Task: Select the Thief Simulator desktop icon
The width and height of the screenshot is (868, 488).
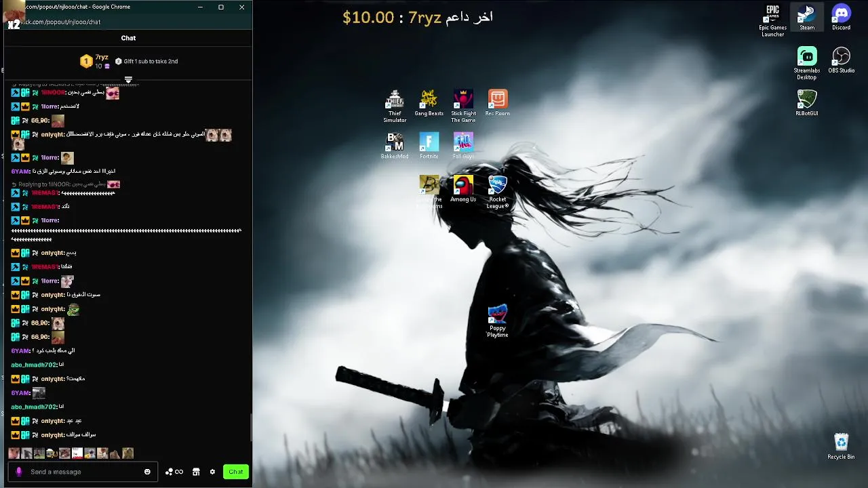Action: point(395,106)
